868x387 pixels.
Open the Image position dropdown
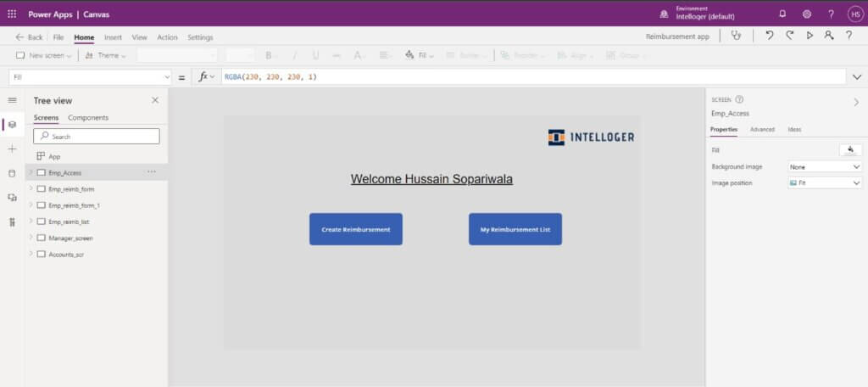coord(825,183)
